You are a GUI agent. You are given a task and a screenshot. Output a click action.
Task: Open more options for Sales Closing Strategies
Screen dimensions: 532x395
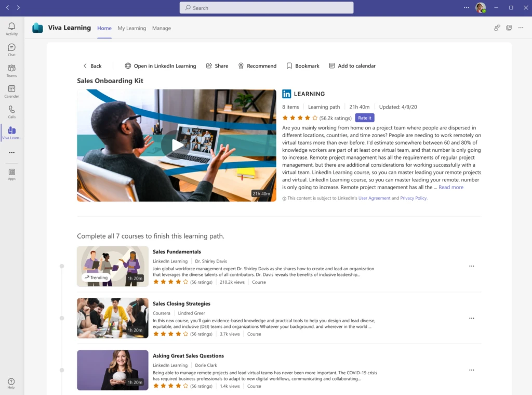(471, 318)
